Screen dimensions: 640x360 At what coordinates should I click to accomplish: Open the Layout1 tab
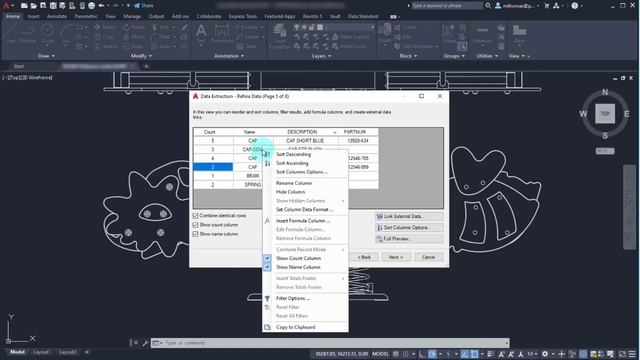click(x=42, y=352)
